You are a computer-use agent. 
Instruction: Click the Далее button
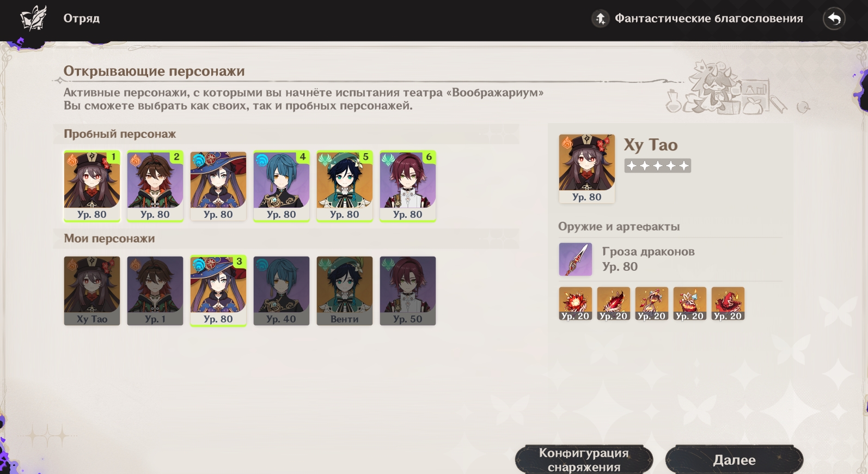tap(734, 460)
